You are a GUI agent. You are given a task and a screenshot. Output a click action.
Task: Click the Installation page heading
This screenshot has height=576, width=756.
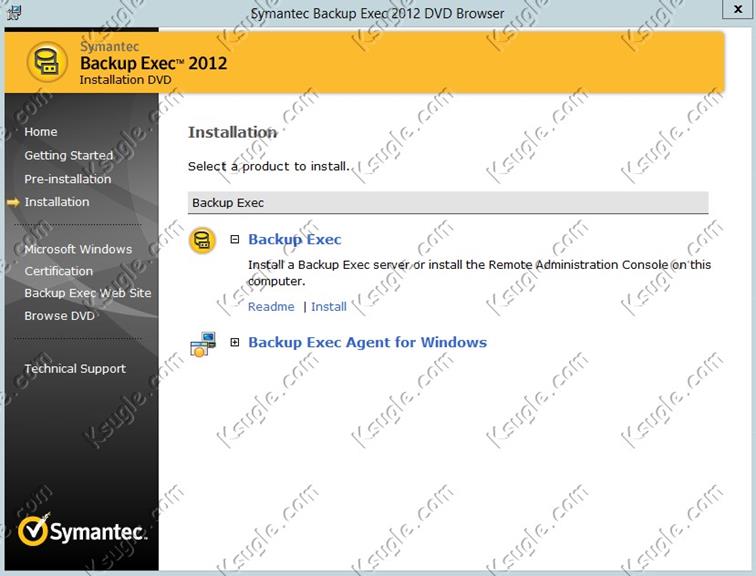232,132
